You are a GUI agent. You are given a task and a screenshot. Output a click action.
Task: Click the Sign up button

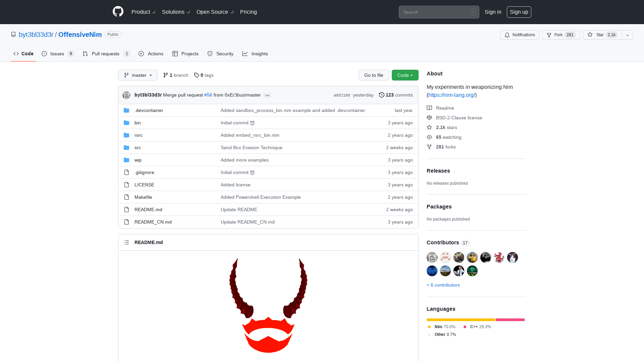point(519,12)
